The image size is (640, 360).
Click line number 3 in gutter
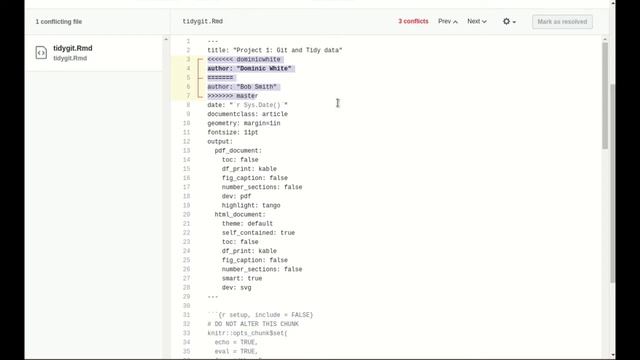pyautogui.click(x=188, y=60)
